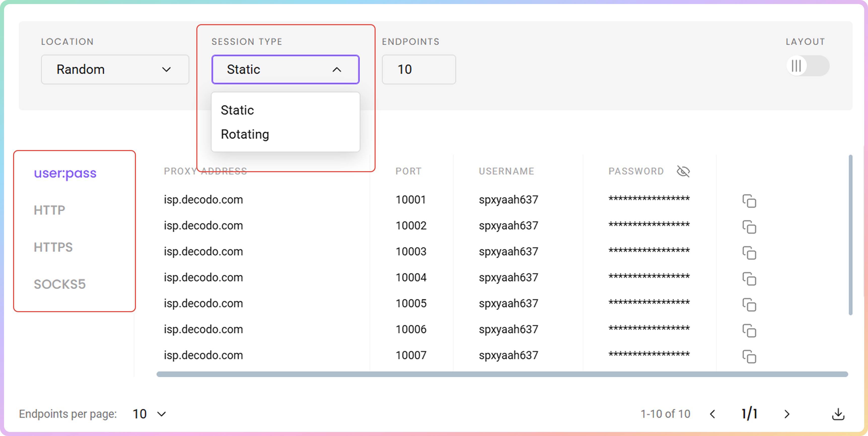Viewport: 868px width, 436px height.
Task: Copy the port 10004 endpoint row
Action: (749, 279)
